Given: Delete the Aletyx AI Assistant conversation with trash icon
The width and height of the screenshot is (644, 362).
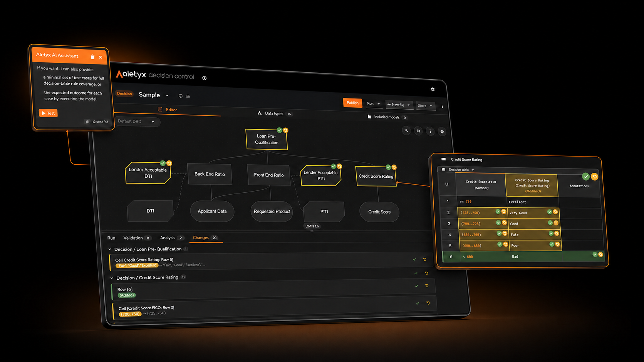Looking at the screenshot, I should [92, 57].
